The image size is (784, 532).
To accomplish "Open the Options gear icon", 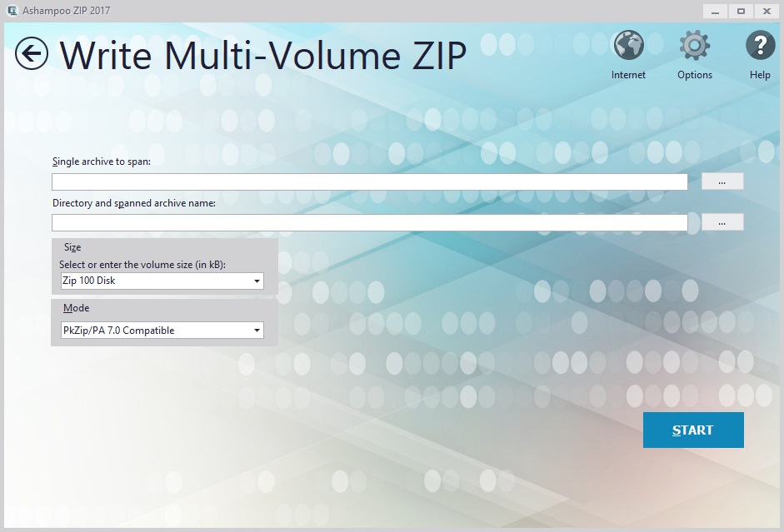I will pyautogui.click(x=694, y=46).
